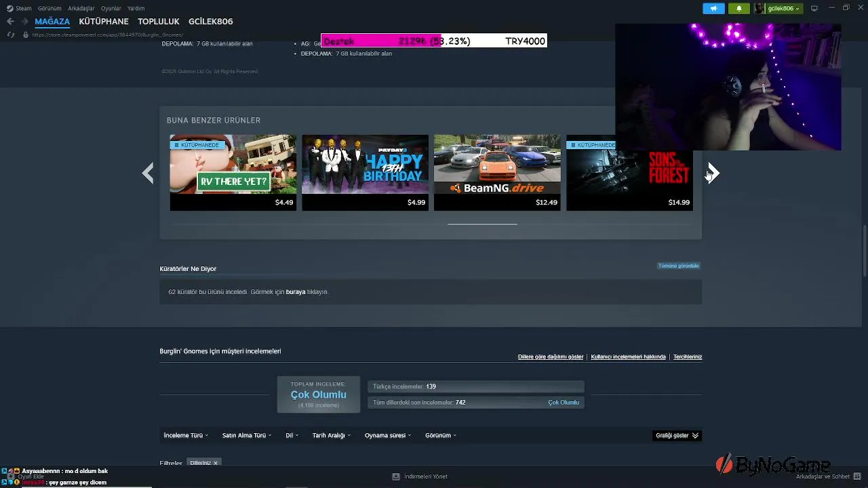Click the similar products carousel scroll bar
The width and height of the screenshot is (868, 488).
482,224
